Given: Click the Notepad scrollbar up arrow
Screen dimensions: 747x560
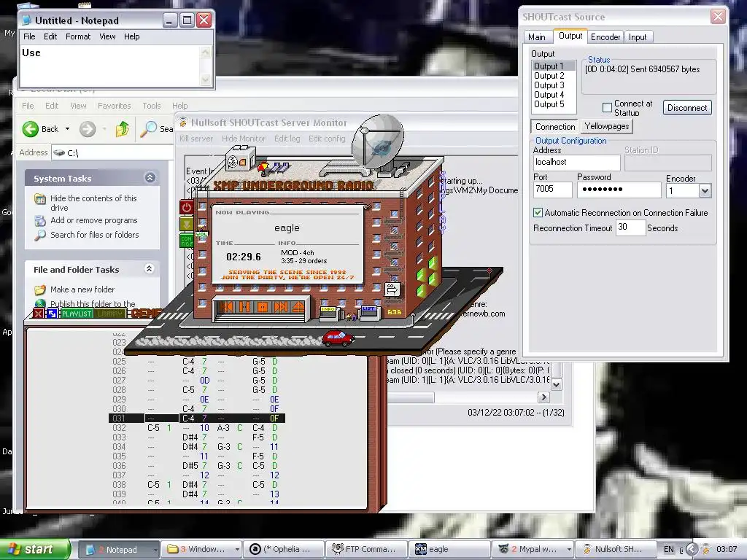Looking at the screenshot, I should [x=206, y=52].
